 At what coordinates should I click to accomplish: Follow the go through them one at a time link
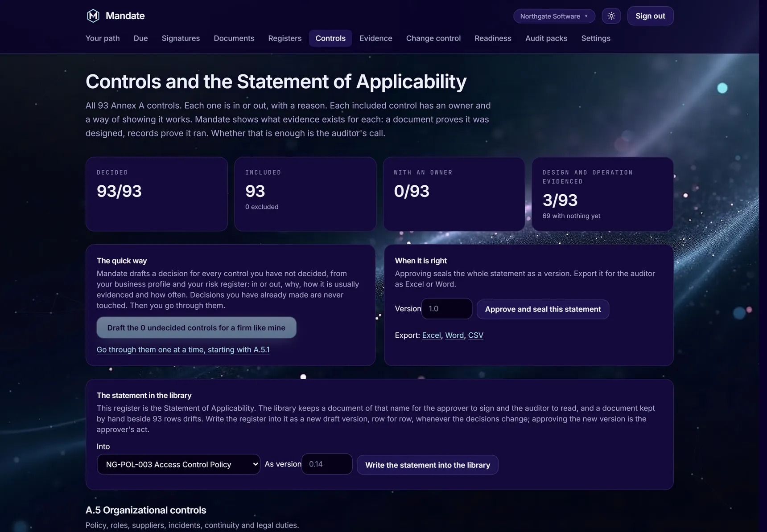[183, 350]
